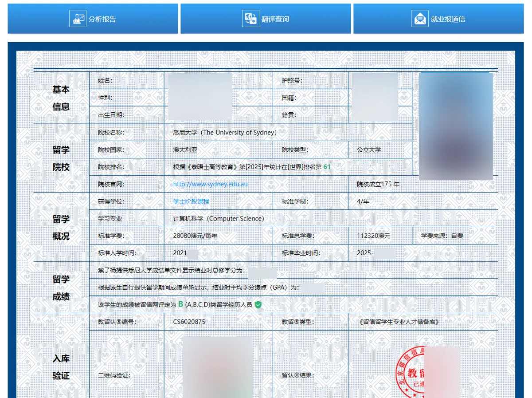Screen dimensions: 532x398
Task: Click the 院校成立175 年 text
Action: coord(378,184)
